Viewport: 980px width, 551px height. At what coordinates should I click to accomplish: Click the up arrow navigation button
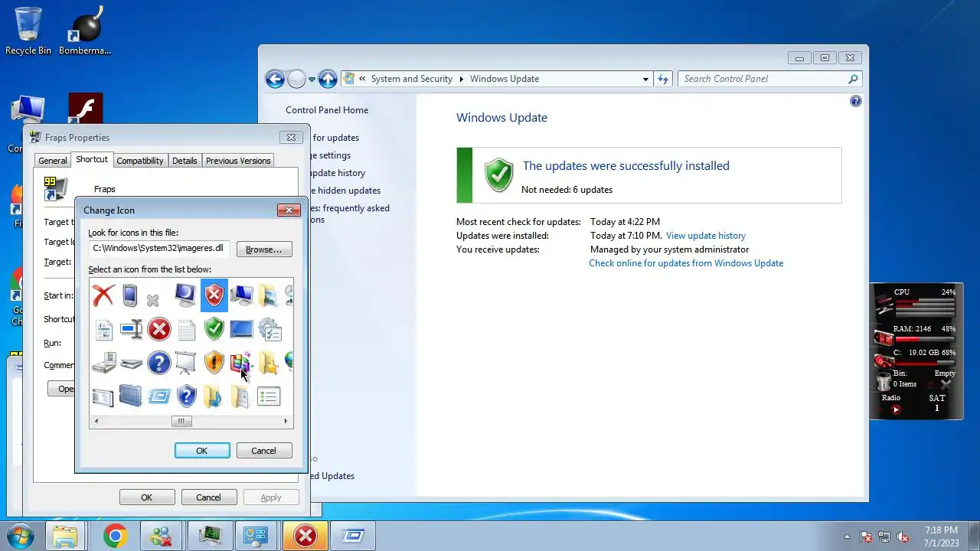coord(328,79)
